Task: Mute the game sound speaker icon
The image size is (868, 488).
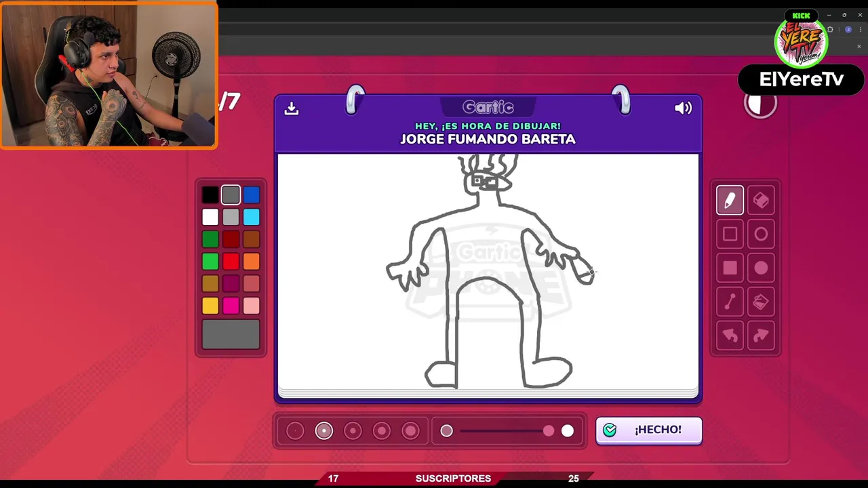Action: [x=683, y=108]
